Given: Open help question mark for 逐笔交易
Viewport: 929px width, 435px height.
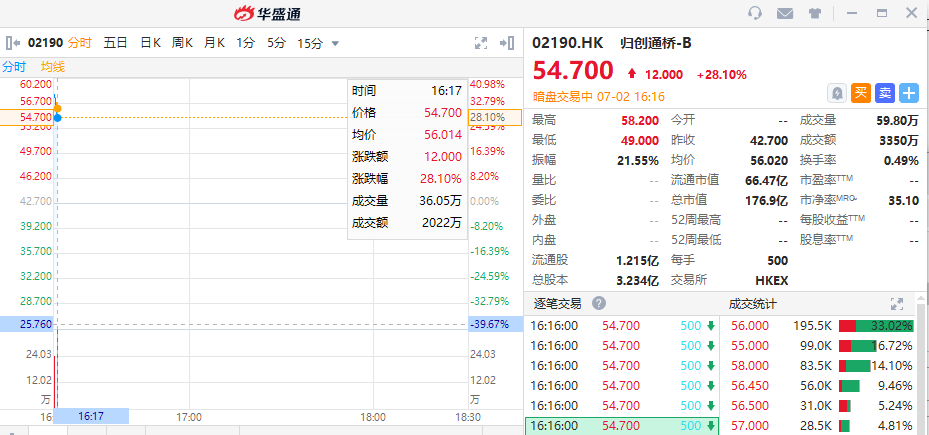Looking at the screenshot, I should point(599,303).
